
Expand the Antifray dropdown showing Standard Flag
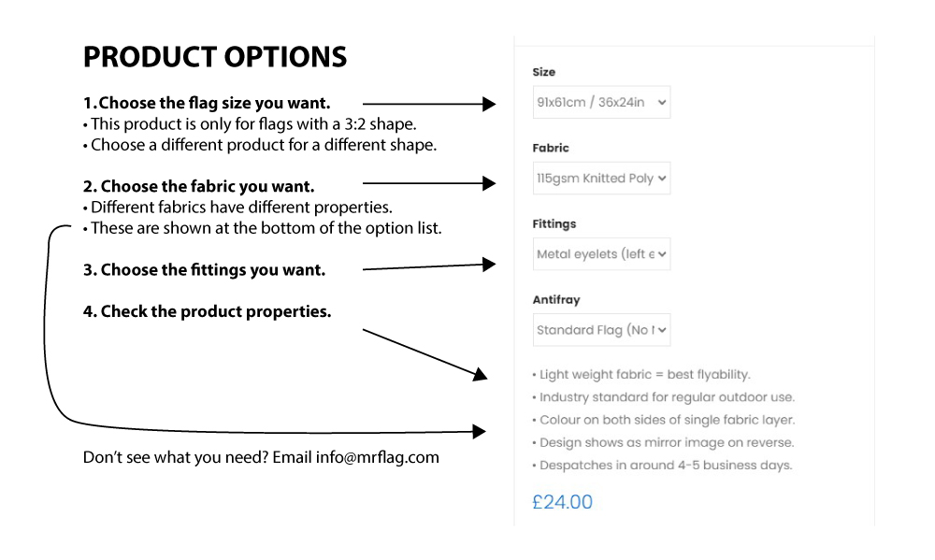601,330
